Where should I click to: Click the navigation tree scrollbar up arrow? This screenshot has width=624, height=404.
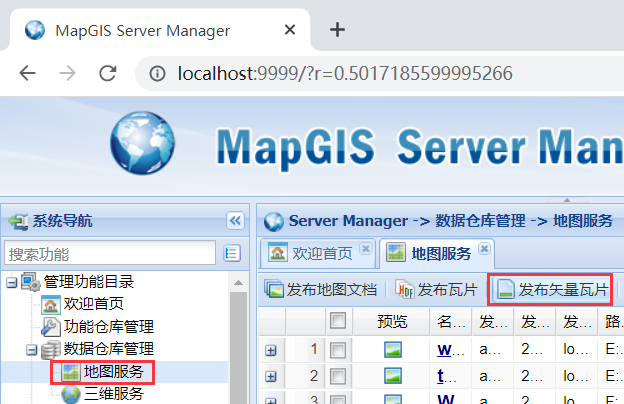click(x=238, y=283)
